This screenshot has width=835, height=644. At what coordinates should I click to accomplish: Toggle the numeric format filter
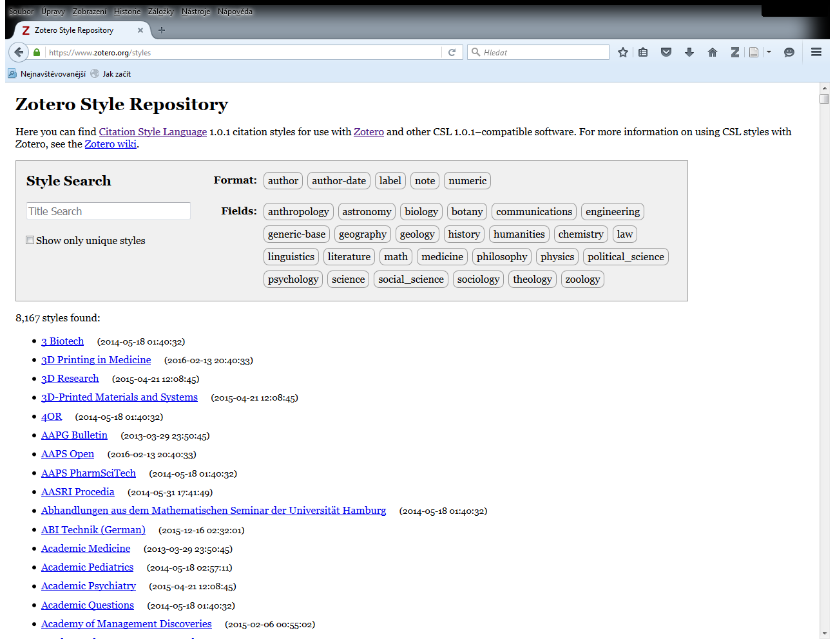point(467,181)
